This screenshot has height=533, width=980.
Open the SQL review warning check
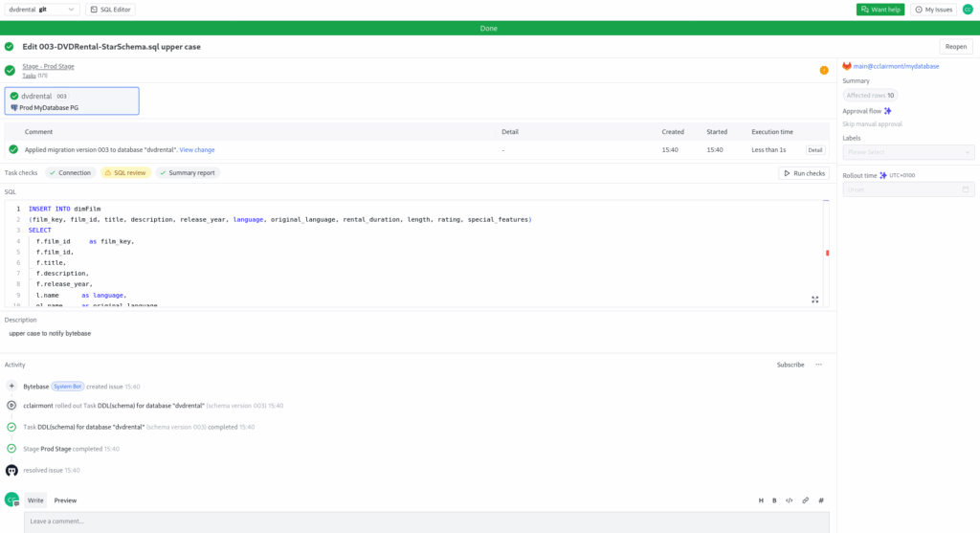[x=125, y=173]
